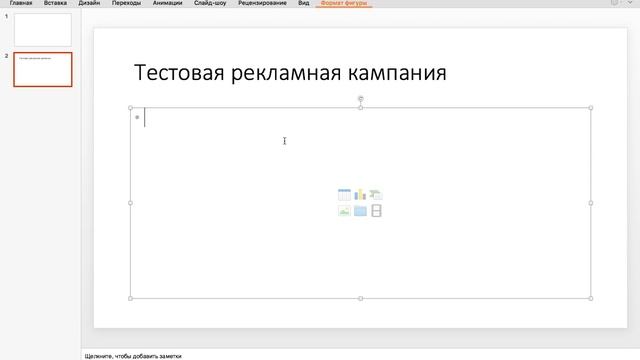This screenshot has width=640, height=360.
Task: Open the Анимации tab
Action: click(x=167, y=3)
